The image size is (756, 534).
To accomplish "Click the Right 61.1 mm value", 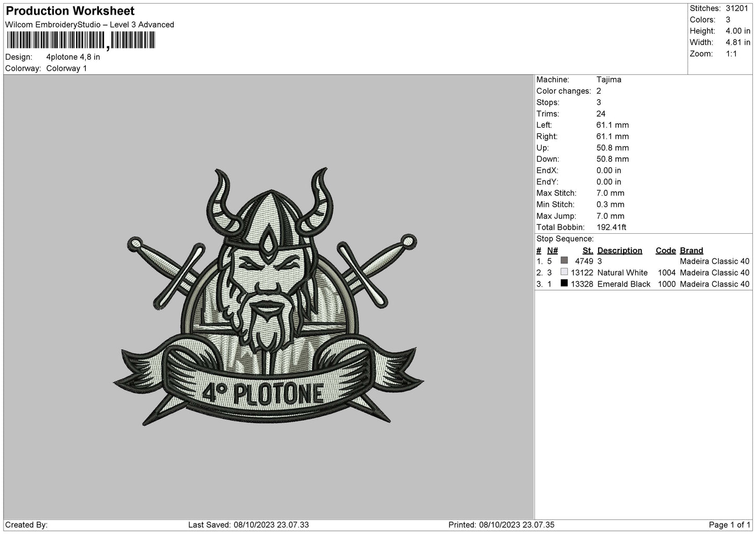I will click(613, 137).
